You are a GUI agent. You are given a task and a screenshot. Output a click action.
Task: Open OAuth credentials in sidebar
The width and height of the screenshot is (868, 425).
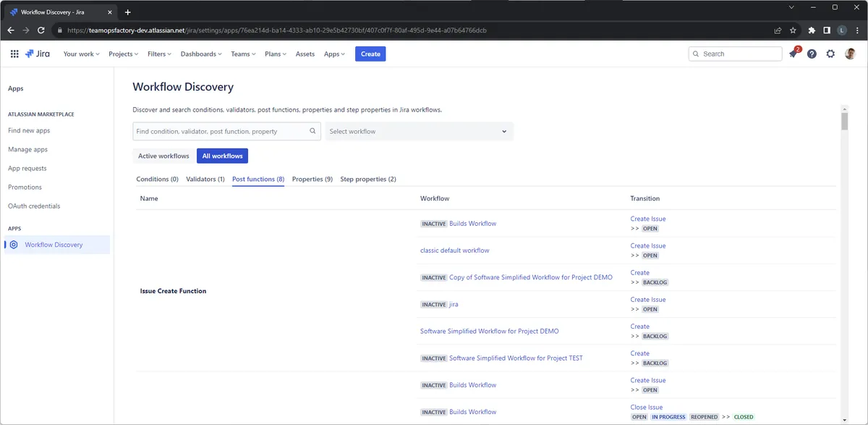click(34, 206)
